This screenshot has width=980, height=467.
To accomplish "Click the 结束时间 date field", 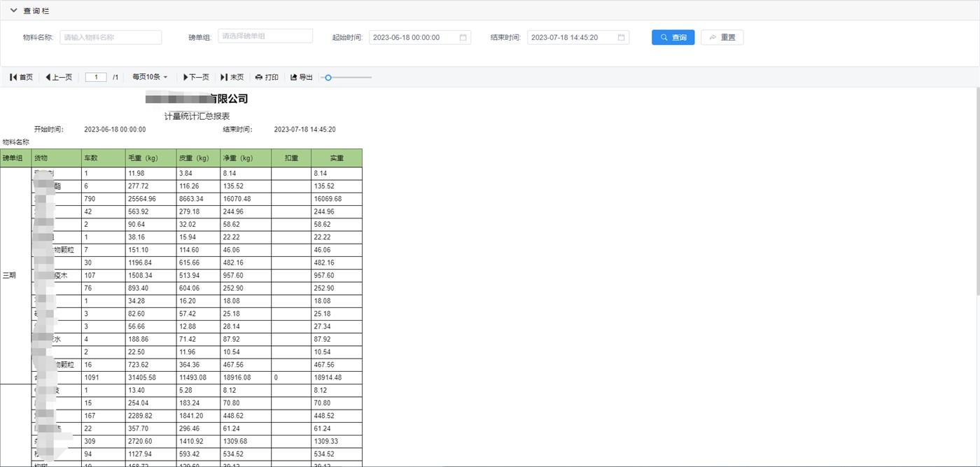I will [x=571, y=38].
